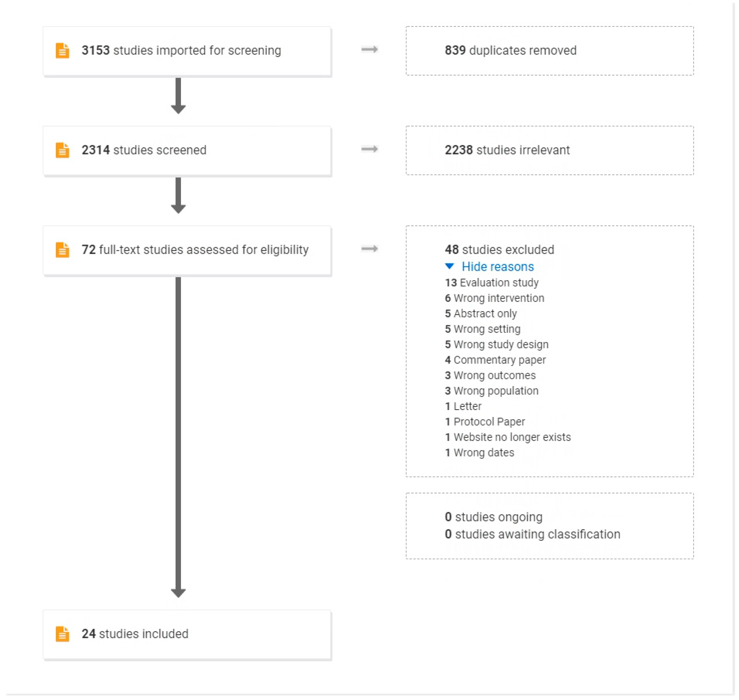Click down arrow below studies imported box
Screen dimensions: 739x700
pyautogui.click(x=178, y=96)
